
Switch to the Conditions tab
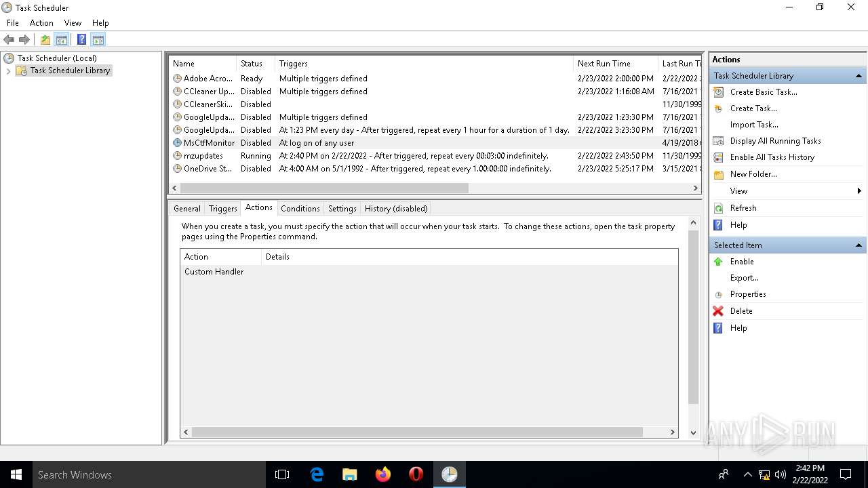coord(300,209)
